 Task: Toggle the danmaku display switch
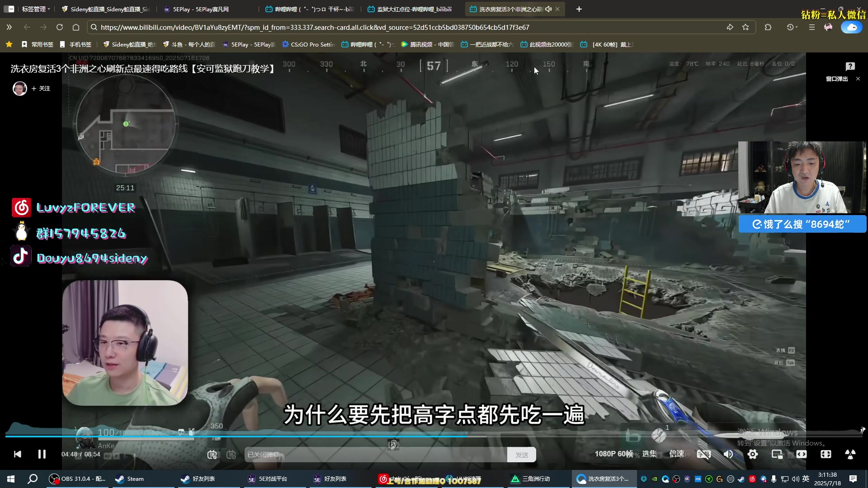click(x=212, y=455)
